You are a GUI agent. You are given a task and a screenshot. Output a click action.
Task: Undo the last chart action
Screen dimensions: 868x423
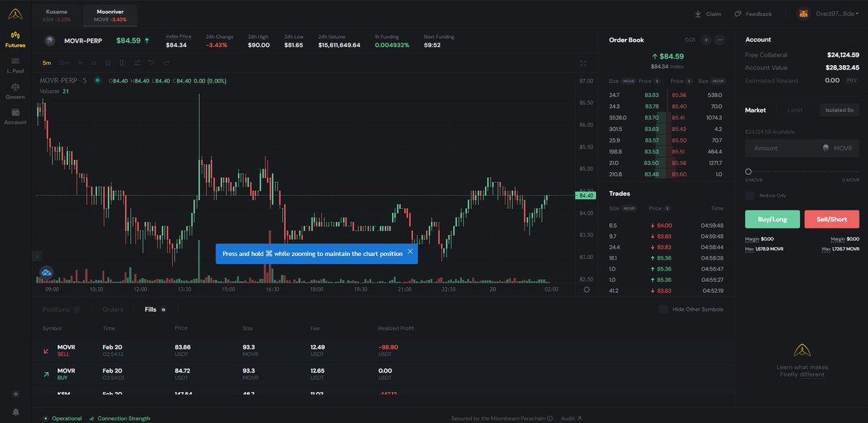click(x=150, y=63)
